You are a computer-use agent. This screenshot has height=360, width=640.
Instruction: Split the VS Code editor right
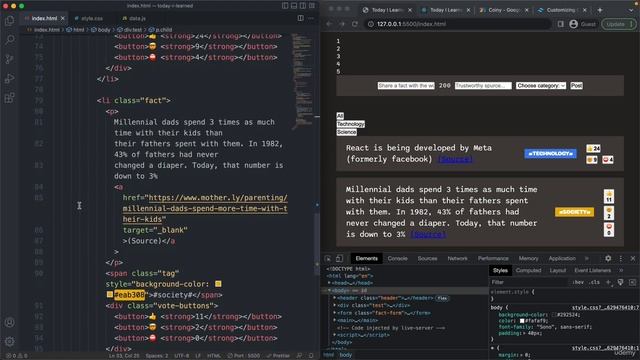pyautogui.click(x=300, y=18)
